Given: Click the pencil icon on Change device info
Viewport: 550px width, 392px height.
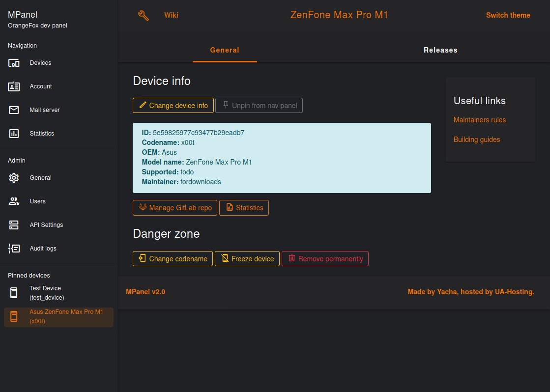Looking at the screenshot, I should coord(143,105).
